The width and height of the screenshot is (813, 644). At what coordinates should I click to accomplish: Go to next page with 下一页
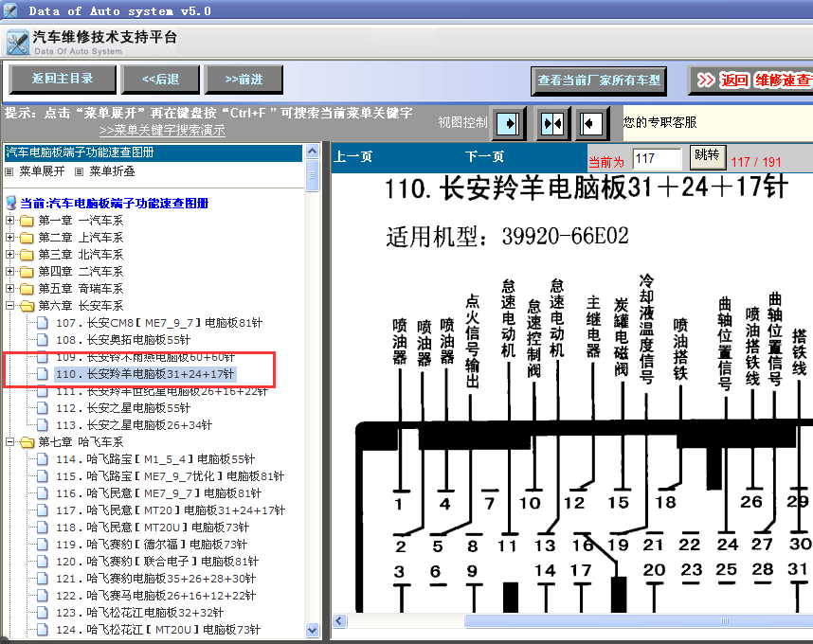485,156
